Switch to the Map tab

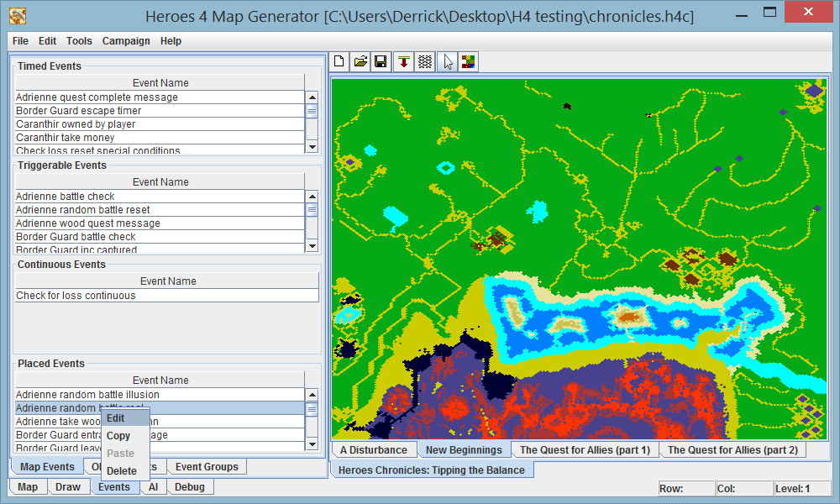pyautogui.click(x=28, y=487)
